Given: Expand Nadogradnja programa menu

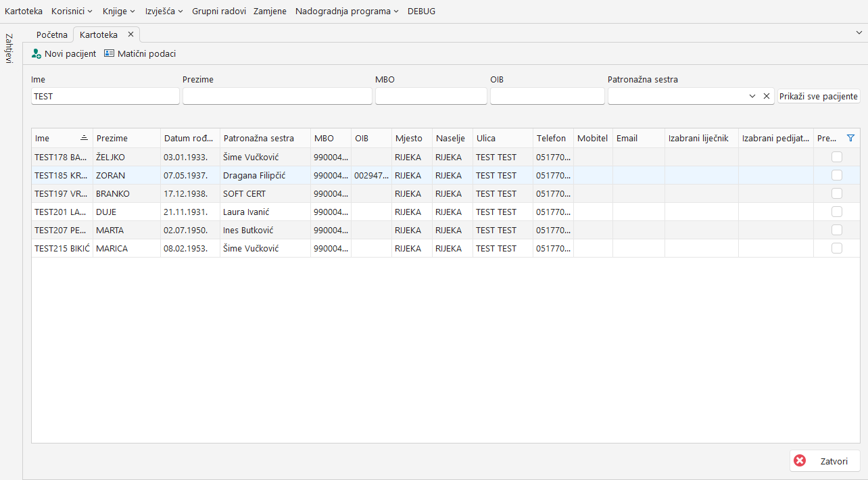Looking at the screenshot, I should (347, 11).
